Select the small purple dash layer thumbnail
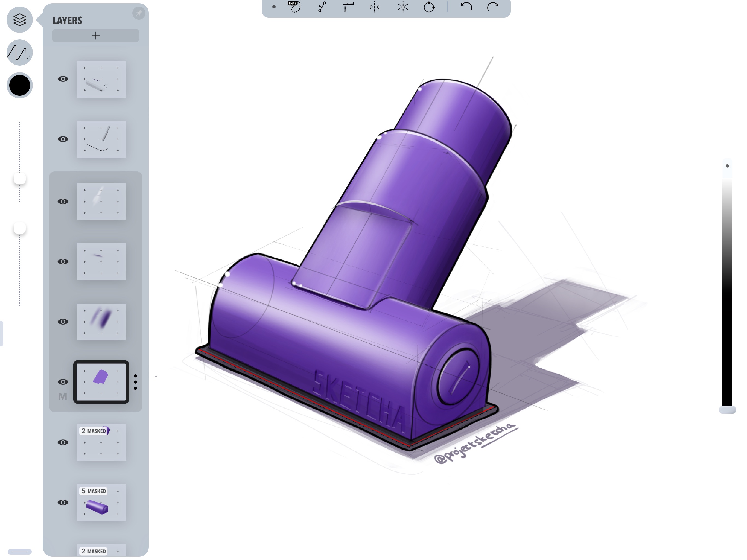747x560 pixels. 101,262
